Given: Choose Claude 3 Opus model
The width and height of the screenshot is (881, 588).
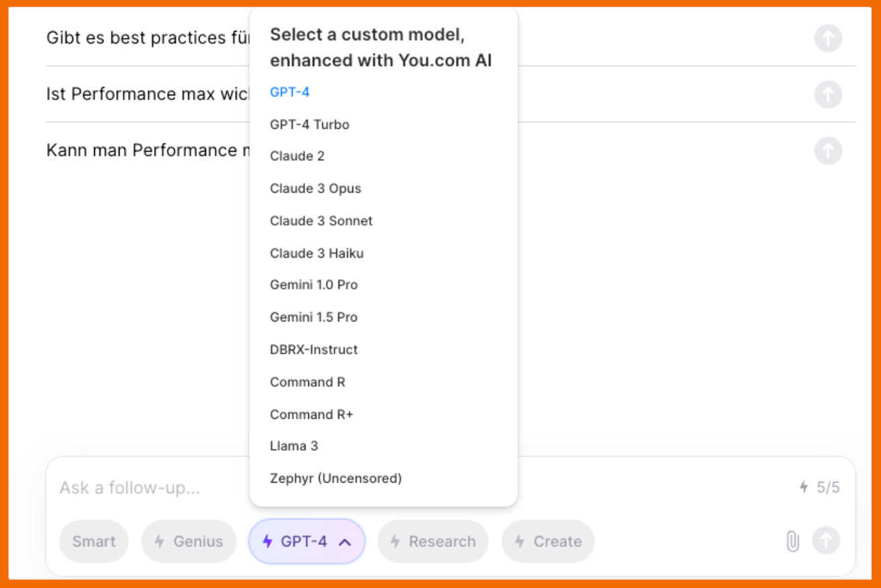Looking at the screenshot, I should (316, 189).
